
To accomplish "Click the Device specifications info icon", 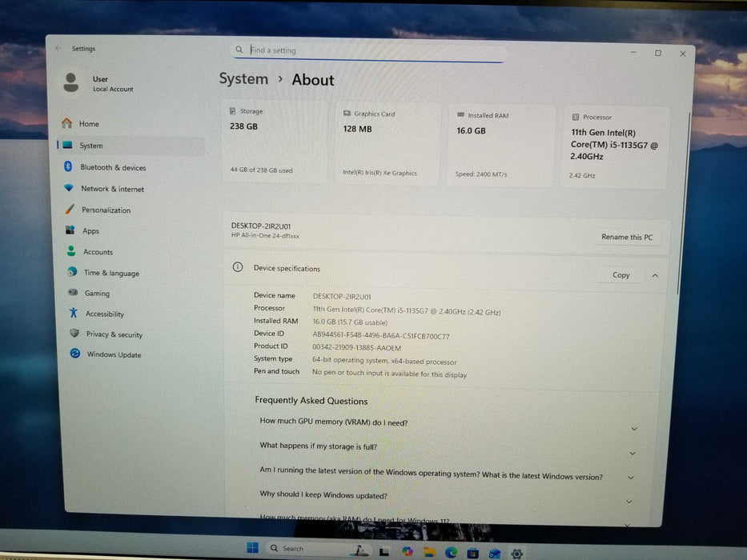I will (x=237, y=267).
